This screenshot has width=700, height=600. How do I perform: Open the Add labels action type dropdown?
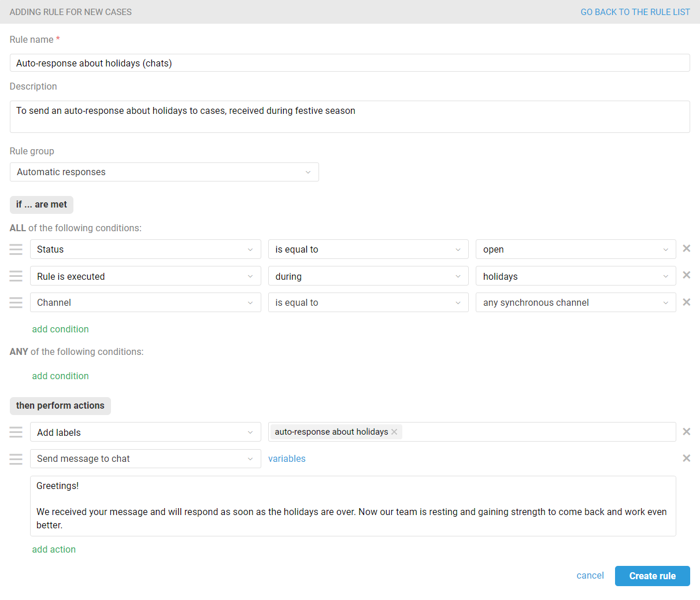click(145, 432)
